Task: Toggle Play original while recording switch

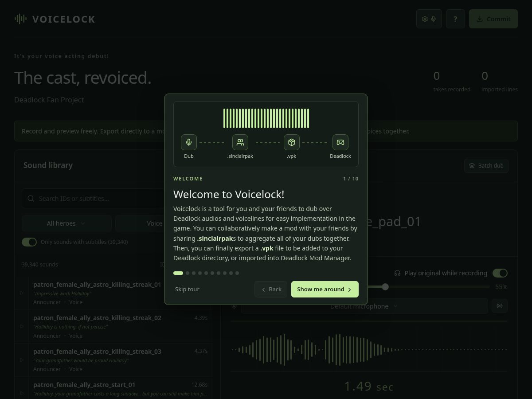Action: click(500, 273)
